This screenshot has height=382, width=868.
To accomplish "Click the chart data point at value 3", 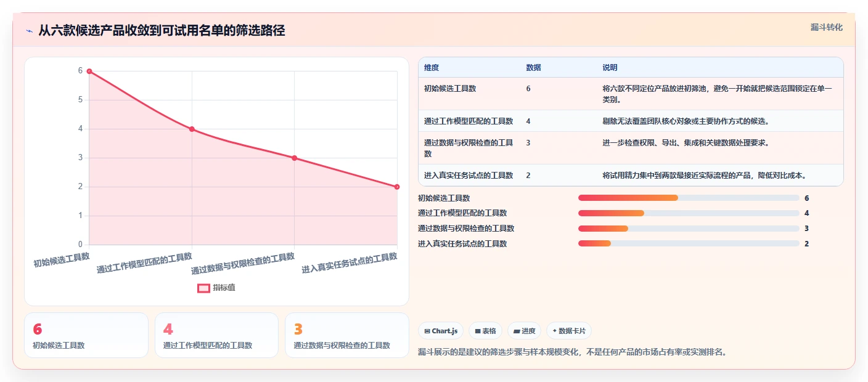I will tap(295, 158).
